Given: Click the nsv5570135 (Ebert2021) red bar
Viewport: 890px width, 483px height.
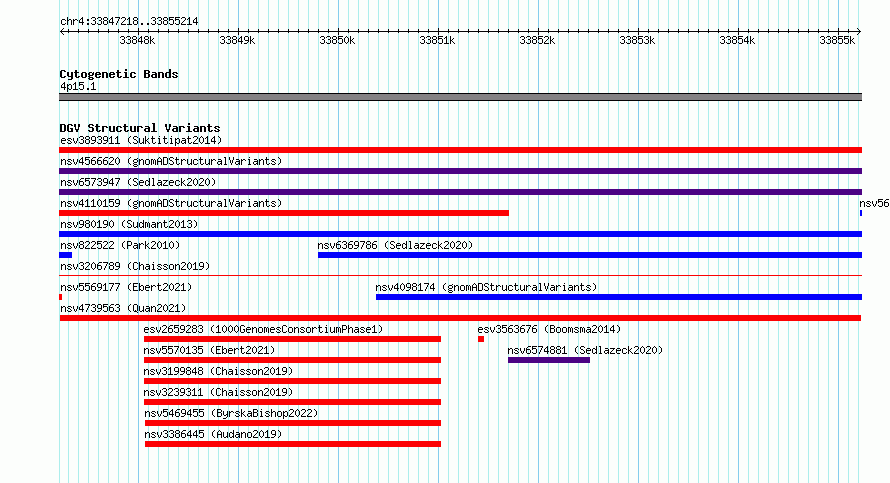Looking at the screenshot, I should pyautogui.click(x=292, y=360).
